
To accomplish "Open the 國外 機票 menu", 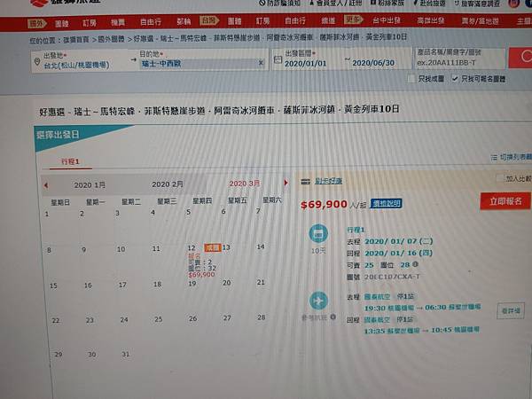I will (118, 23).
